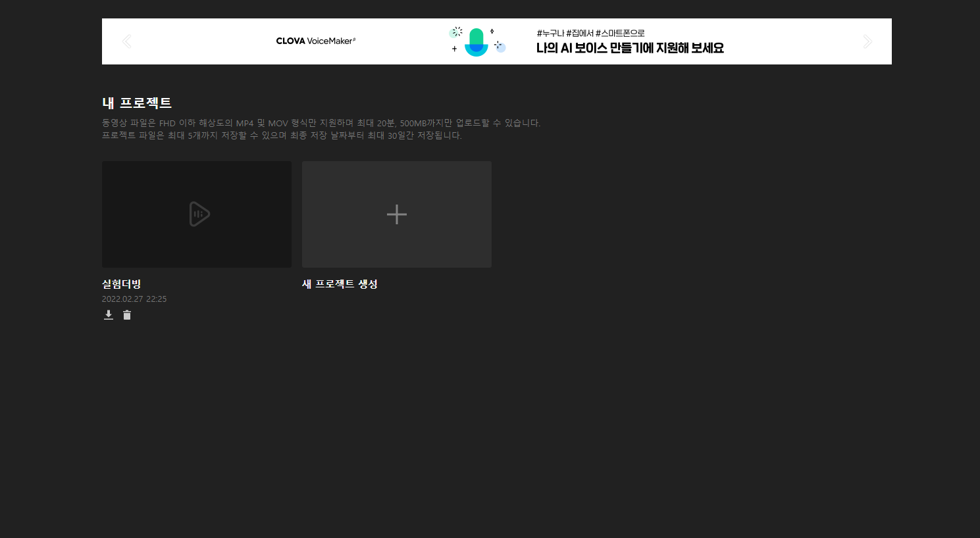
Task: Click the 새 프로젝트 생성 label
Action: pos(340,284)
